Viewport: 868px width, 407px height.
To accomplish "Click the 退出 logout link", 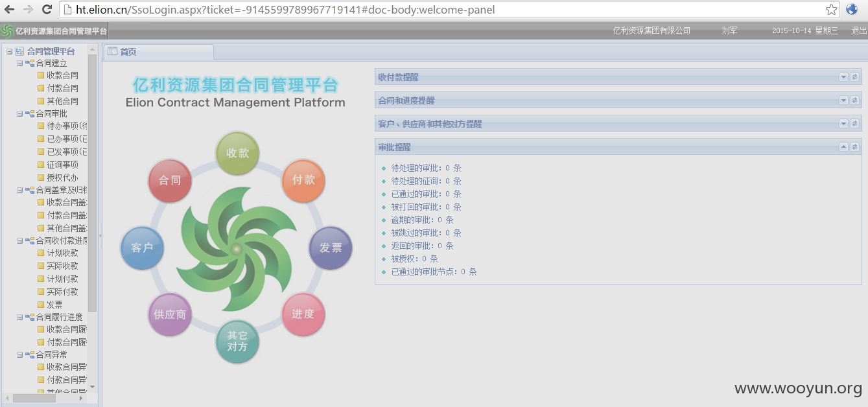I will pyautogui.click(x=859, y=30).
